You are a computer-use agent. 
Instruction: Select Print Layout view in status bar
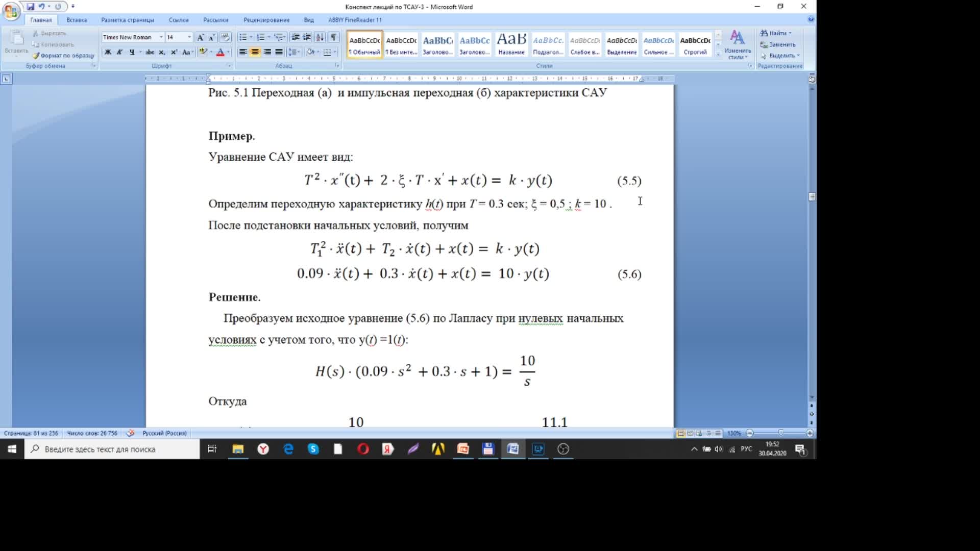coord(681,433)
